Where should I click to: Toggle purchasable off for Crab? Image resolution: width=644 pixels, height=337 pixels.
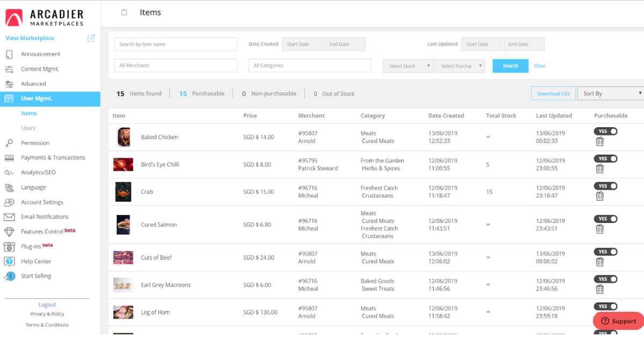point(605,186)
